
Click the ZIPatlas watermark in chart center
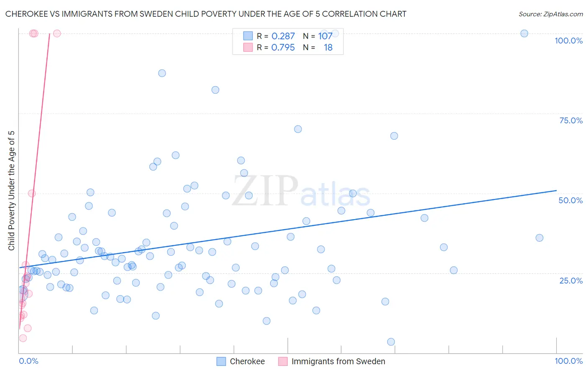(301, 192)
